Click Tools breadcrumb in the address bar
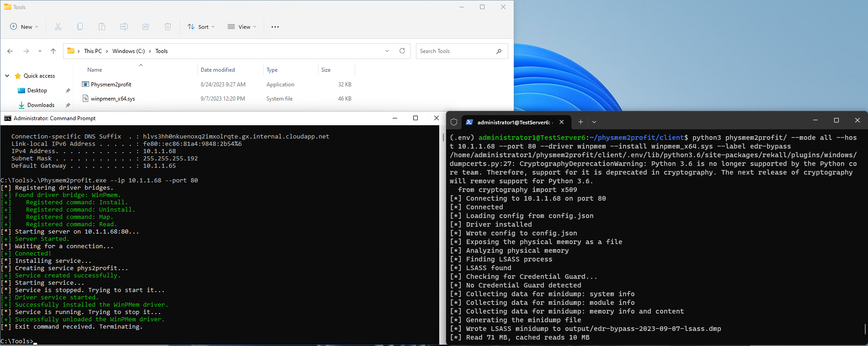868x346 pixels. pyautogui.click(x=161, y=51)
